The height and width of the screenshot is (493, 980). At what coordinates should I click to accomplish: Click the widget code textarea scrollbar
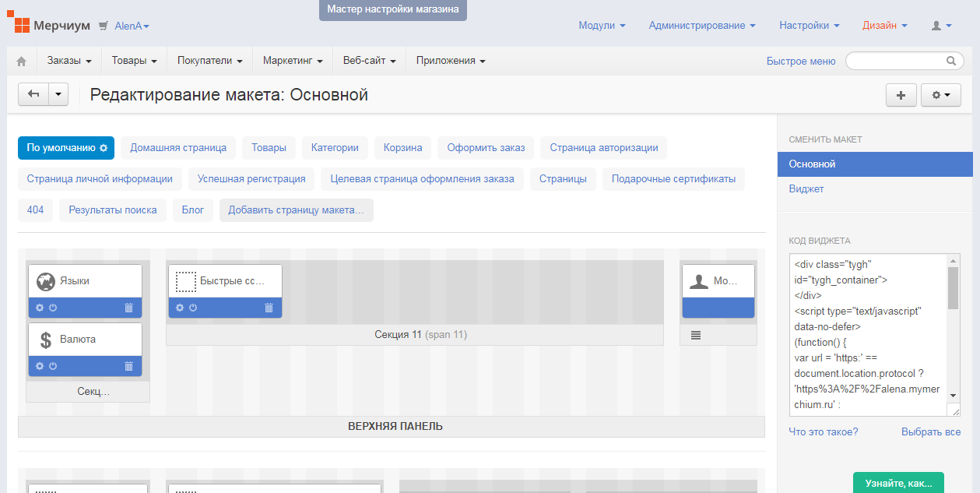(953, 288)
